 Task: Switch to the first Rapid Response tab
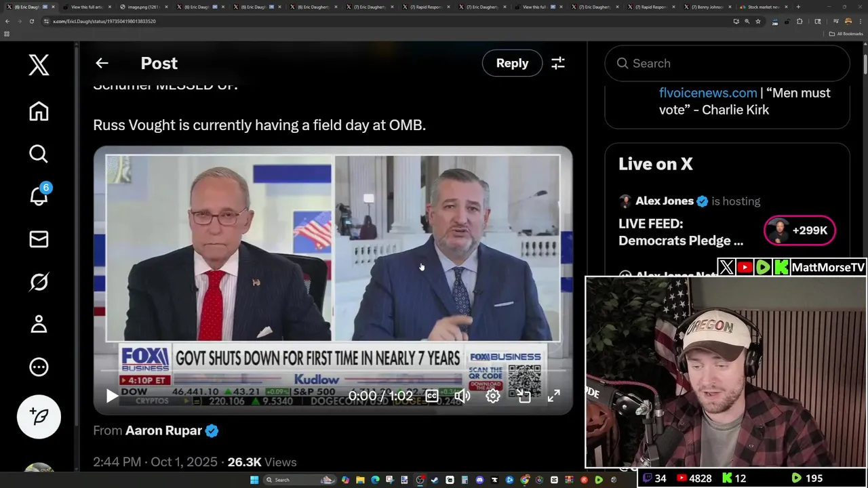click(427, 7)
